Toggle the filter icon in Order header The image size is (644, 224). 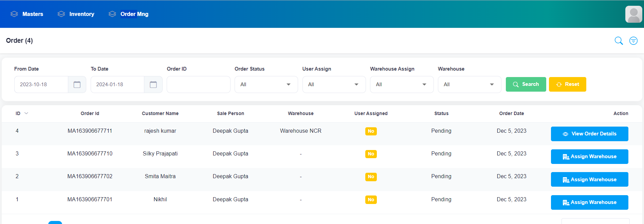point(633,41)
